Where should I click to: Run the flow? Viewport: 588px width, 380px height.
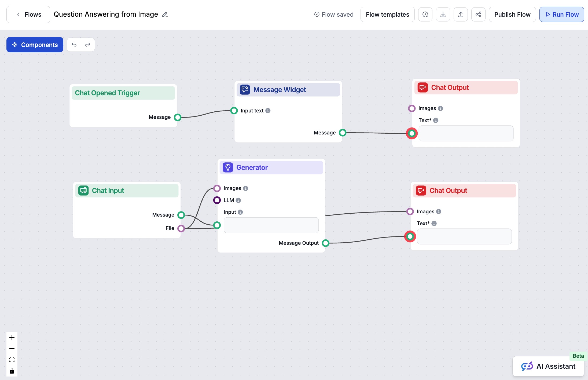pos(562,14)
